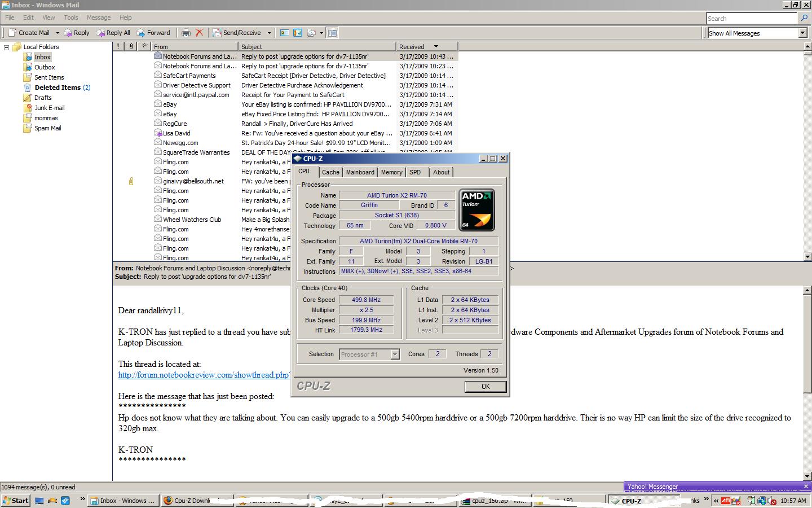
Task: Sort by the attachment paperclip column
Action: 131,47
